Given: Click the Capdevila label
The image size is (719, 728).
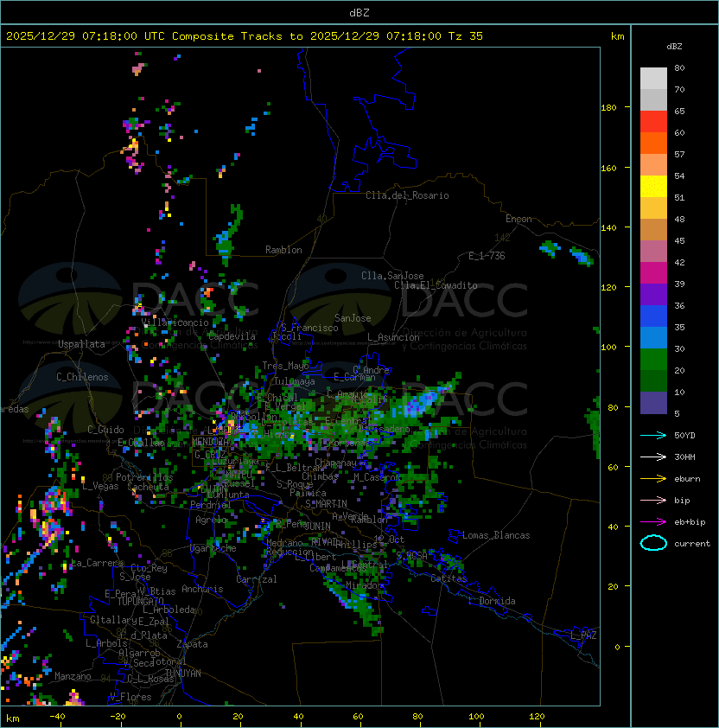Looking at the screenshot, I should 232,336.
